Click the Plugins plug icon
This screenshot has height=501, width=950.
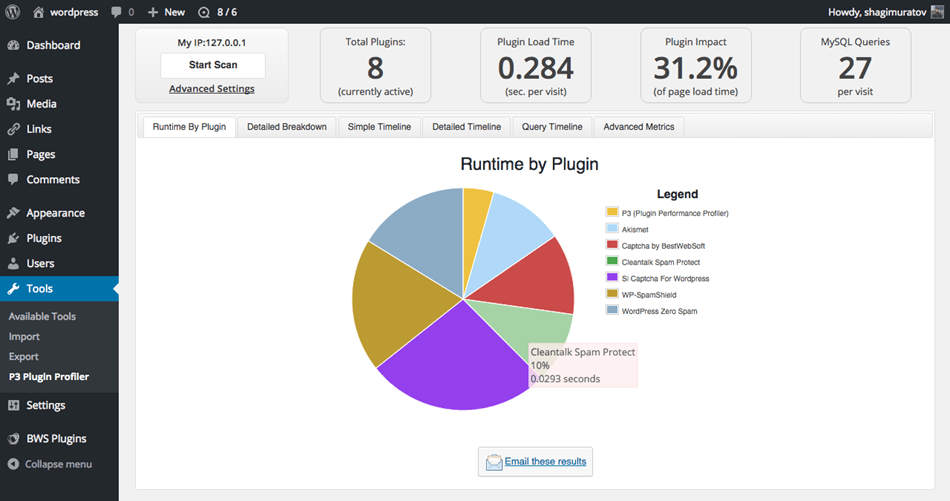(x=13, y=238)
